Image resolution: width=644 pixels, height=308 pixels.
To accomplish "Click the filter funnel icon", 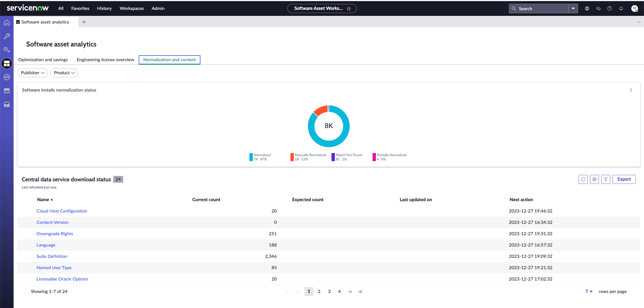I will coord(606,179).
